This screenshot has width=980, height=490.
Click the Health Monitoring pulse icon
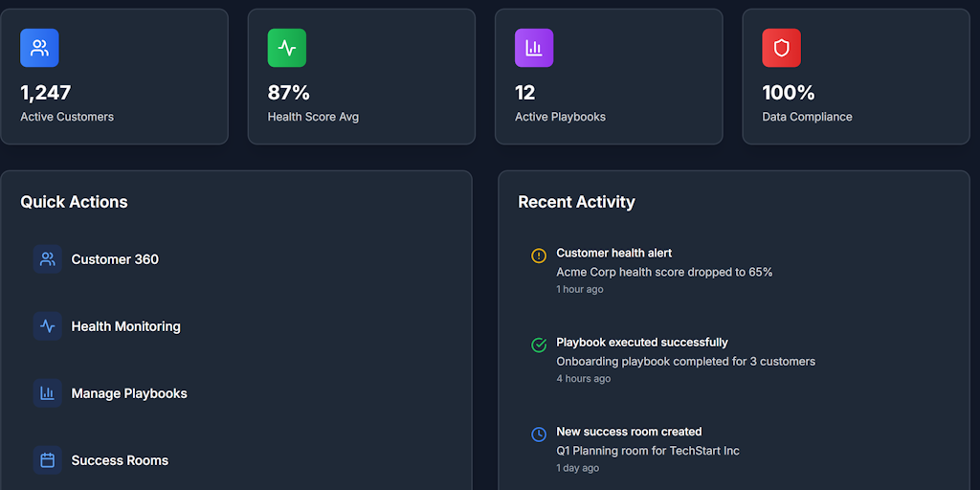pos(48,326)
